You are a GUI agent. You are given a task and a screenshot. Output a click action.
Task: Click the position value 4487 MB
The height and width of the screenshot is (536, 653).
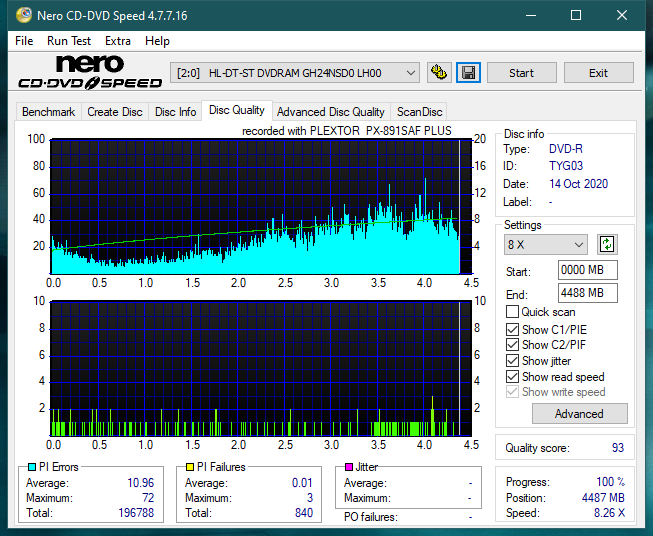603,498
